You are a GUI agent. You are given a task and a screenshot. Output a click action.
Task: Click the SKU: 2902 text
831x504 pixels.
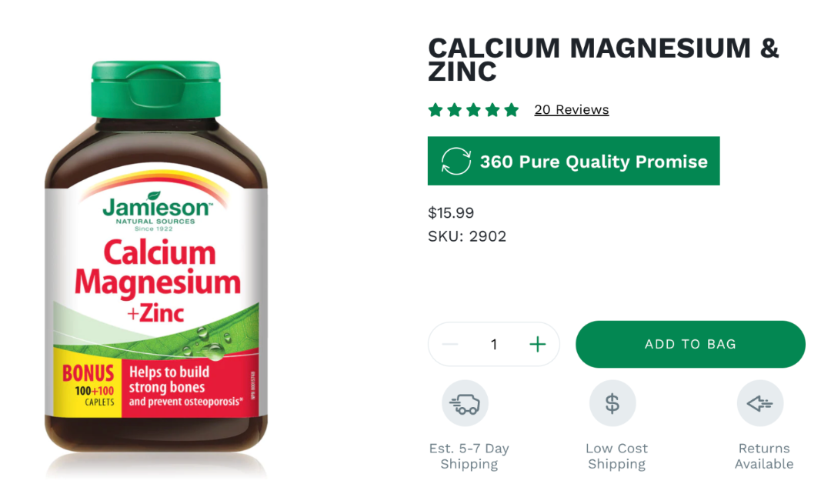(467, 236)
